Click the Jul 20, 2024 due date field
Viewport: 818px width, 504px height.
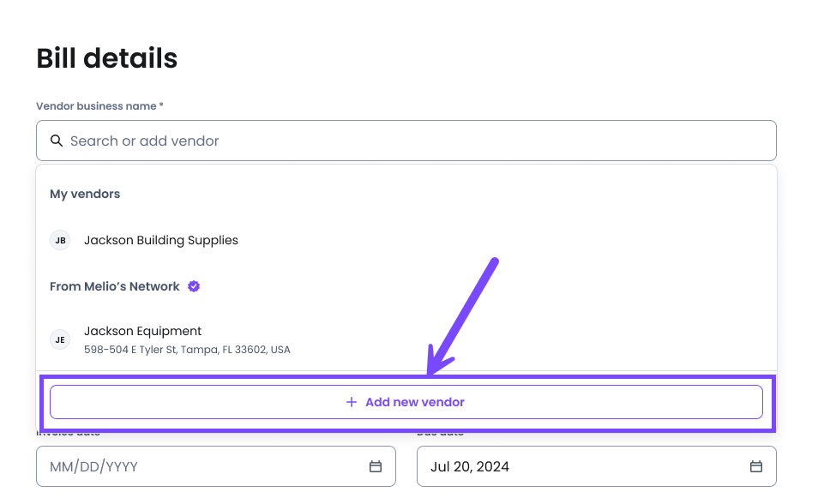point(597,466)
